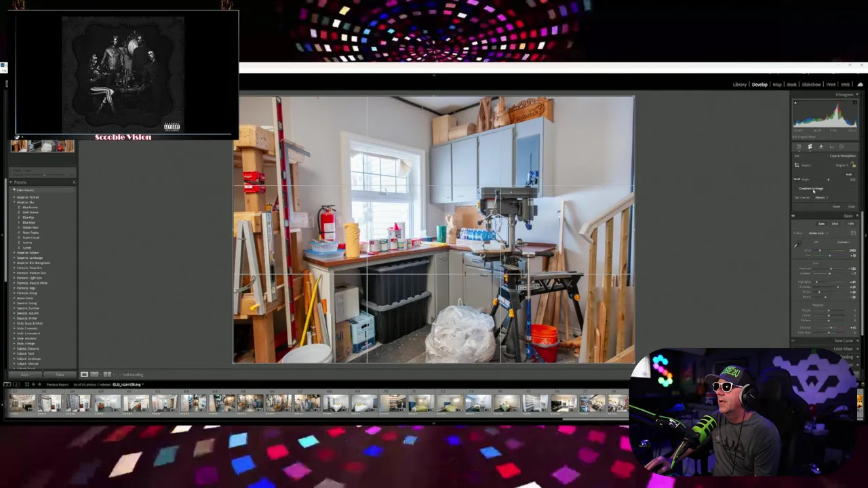The width and height of the screenshot is (868, 488).
Task: Click Auto tone button in Basic panel
Action: tap(821, 224)
